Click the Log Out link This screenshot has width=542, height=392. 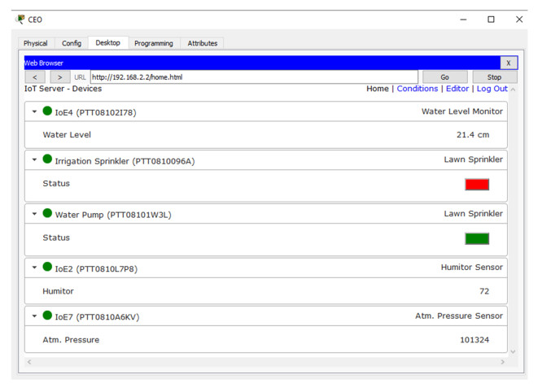[492, 89]
